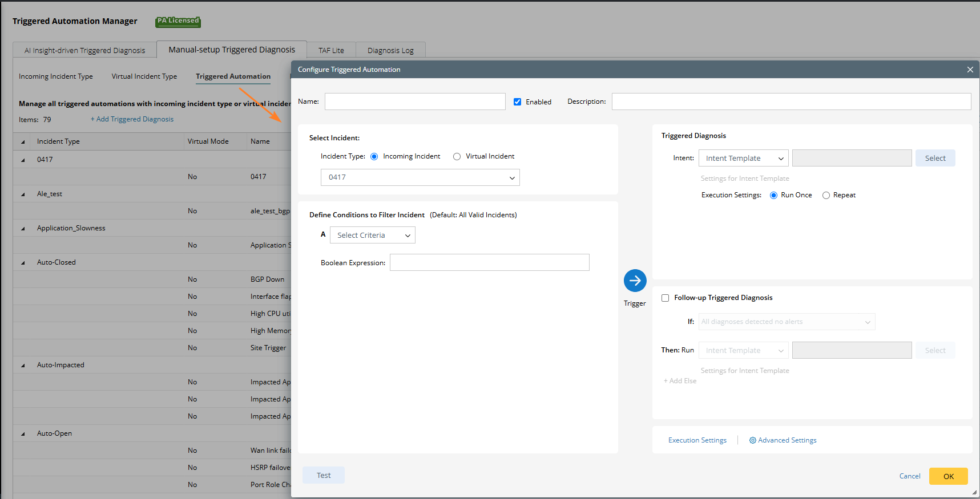Open Advanced Settings with gear icon

pyautogui.click(x=783, y=440)
